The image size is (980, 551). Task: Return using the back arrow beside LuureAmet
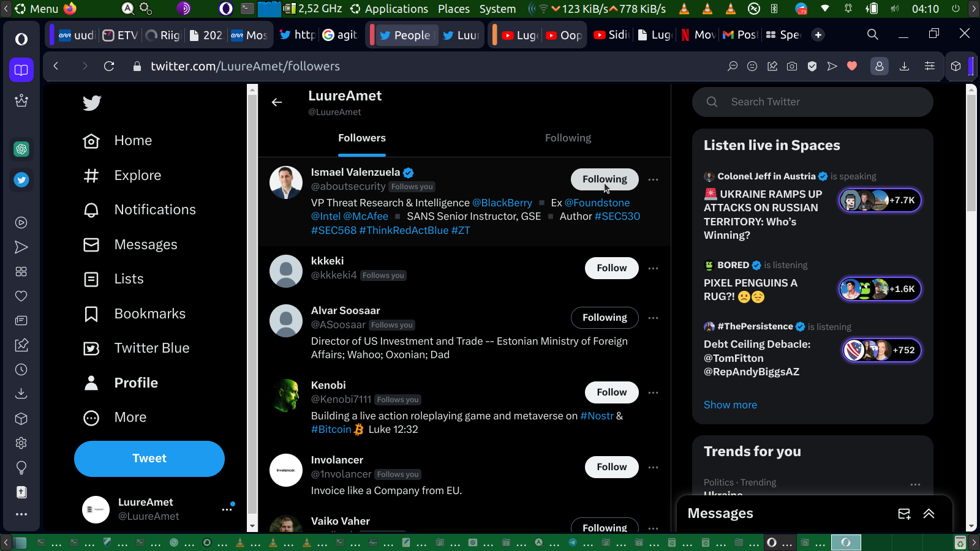click(277, 102)
